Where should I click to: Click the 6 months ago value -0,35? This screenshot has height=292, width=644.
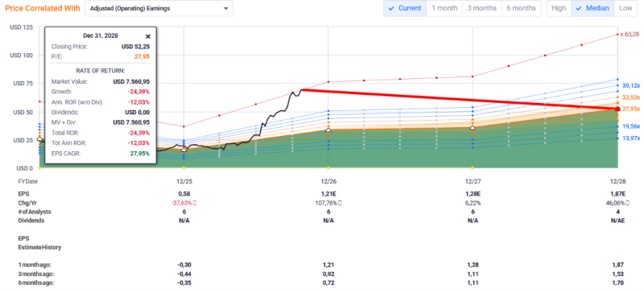pos(184,283)
